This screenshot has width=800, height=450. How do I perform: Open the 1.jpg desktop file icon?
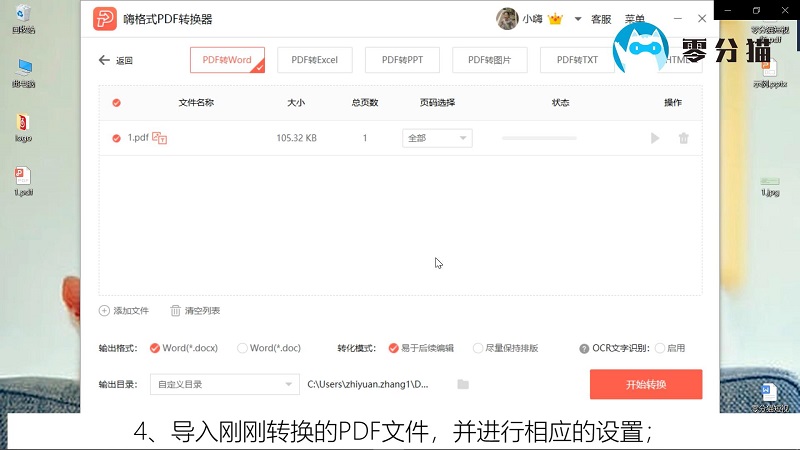point(770,186)
